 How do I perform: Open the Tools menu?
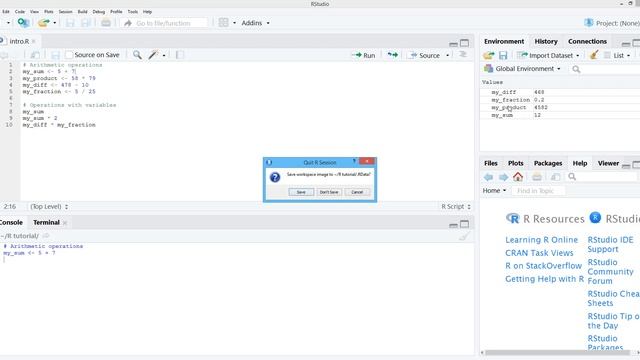point(133,12)
